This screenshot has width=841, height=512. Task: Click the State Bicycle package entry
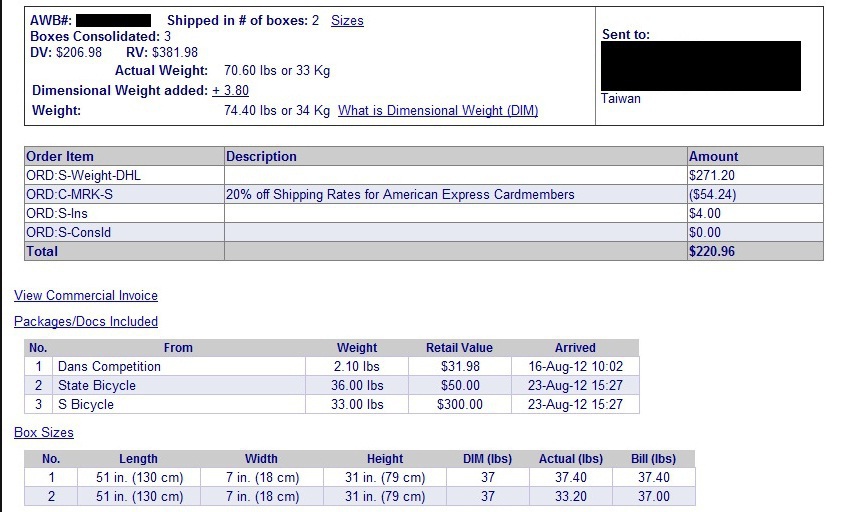97,386
